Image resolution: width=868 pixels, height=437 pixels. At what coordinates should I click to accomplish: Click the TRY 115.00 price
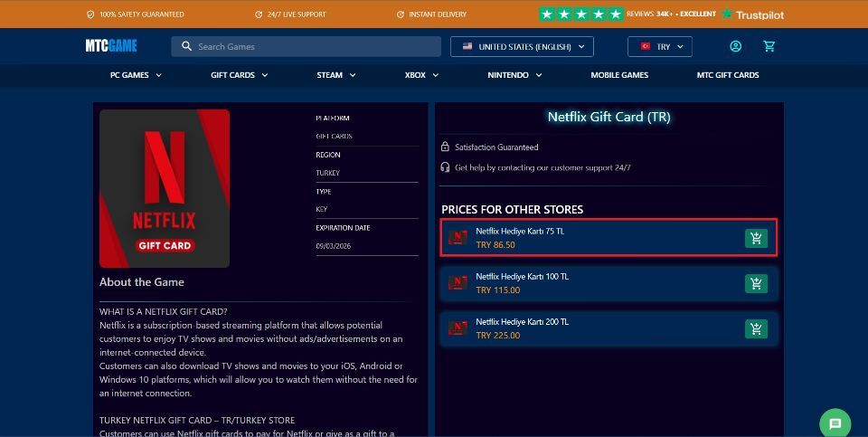(x=498, y=290)
